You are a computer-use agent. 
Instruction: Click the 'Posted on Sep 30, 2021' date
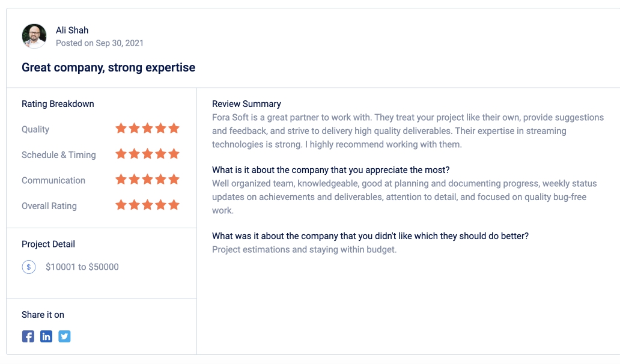click(100, 43)
